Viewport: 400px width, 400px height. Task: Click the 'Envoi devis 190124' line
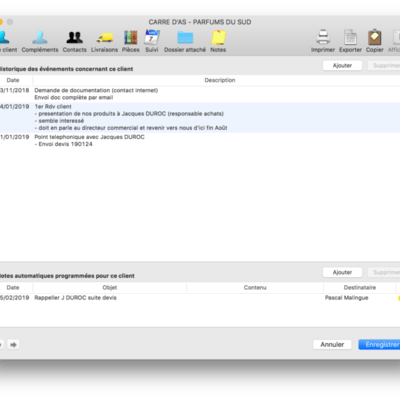(x=64, y=144)
